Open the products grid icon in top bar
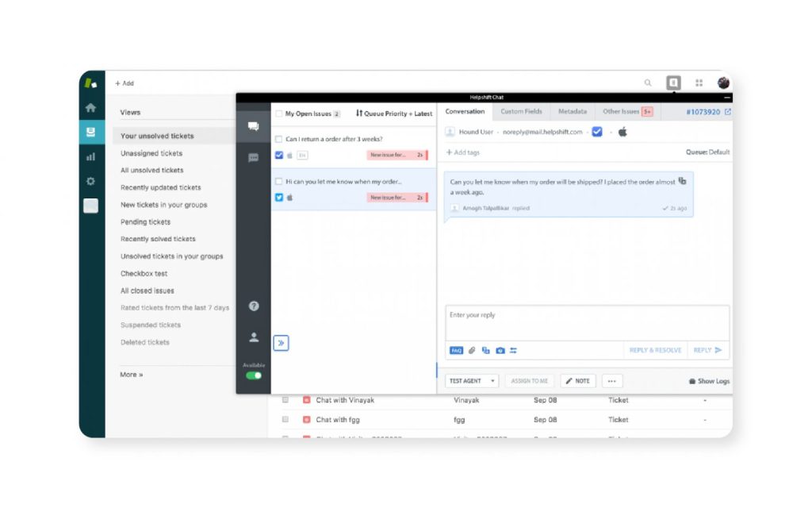Screen dimensions: 812x508 (699, 83)
